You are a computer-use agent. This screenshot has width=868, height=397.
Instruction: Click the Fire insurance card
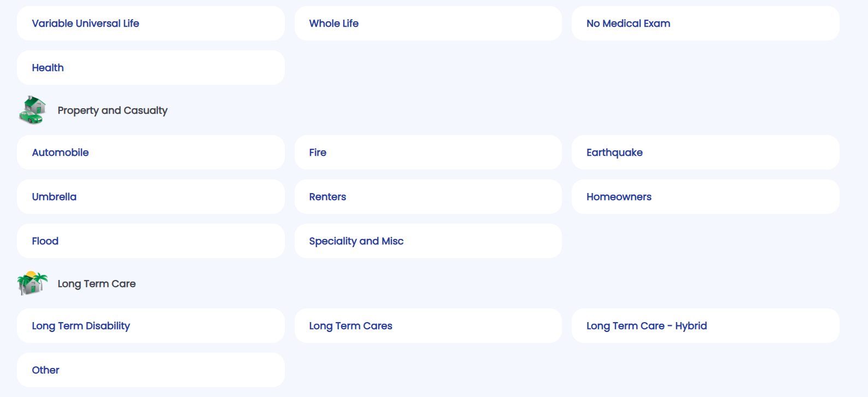point(427,153)
